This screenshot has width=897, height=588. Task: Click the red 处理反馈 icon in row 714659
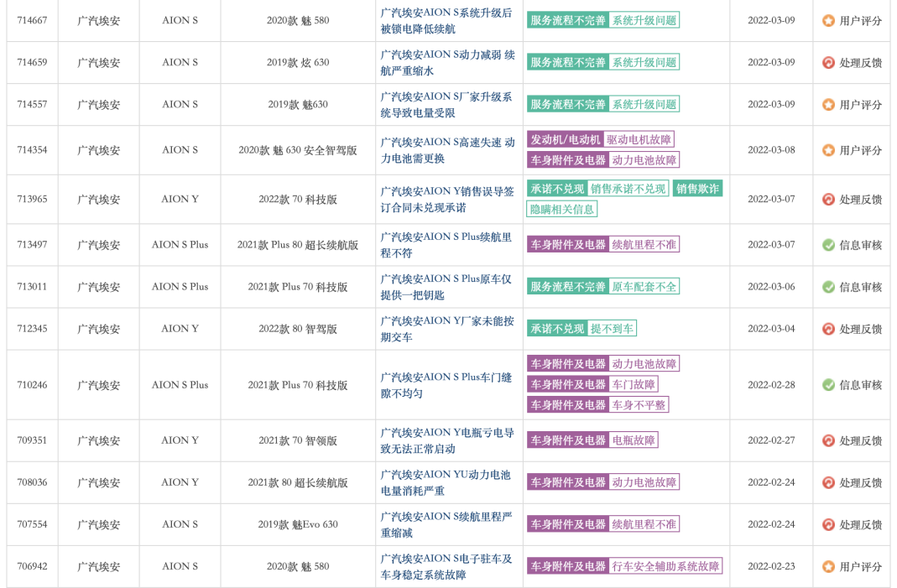[x=828, y=62]
